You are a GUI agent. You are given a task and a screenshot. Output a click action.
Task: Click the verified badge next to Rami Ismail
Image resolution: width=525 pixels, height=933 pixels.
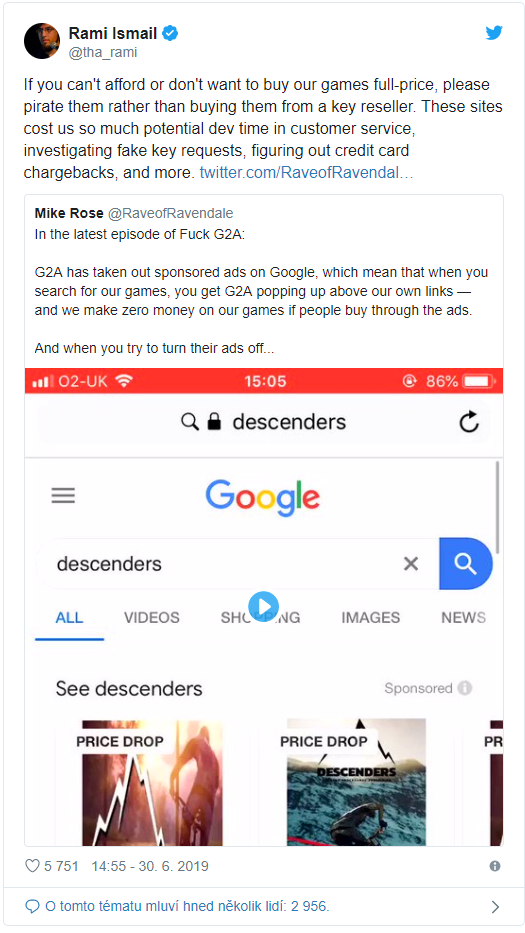170,33
